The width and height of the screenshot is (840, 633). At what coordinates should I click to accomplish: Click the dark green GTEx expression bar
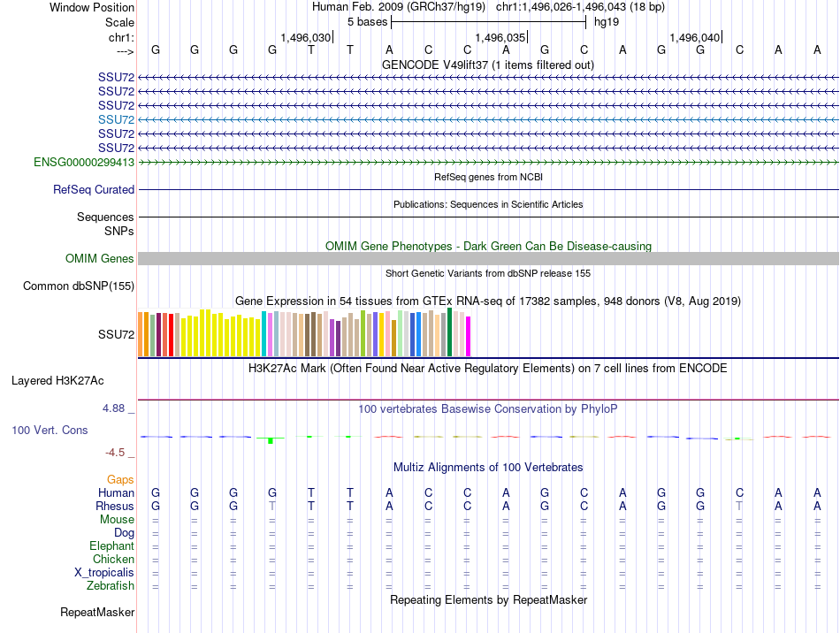tap(450, 332)
